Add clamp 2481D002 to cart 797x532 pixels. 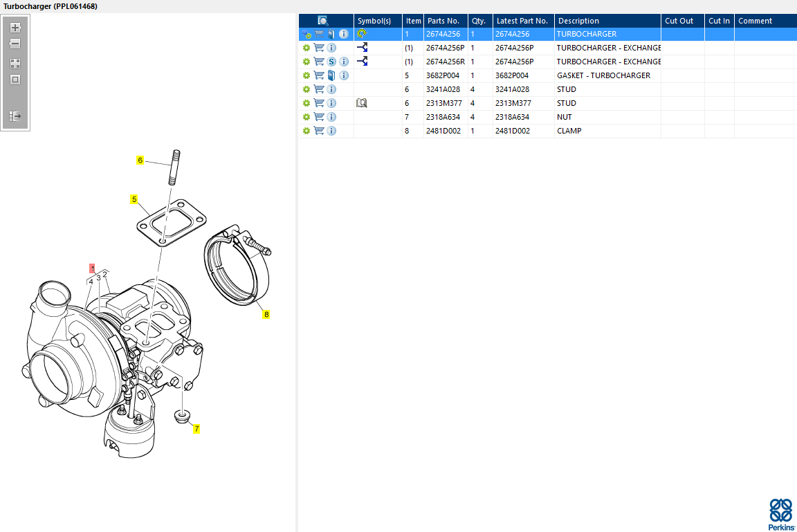319,131
